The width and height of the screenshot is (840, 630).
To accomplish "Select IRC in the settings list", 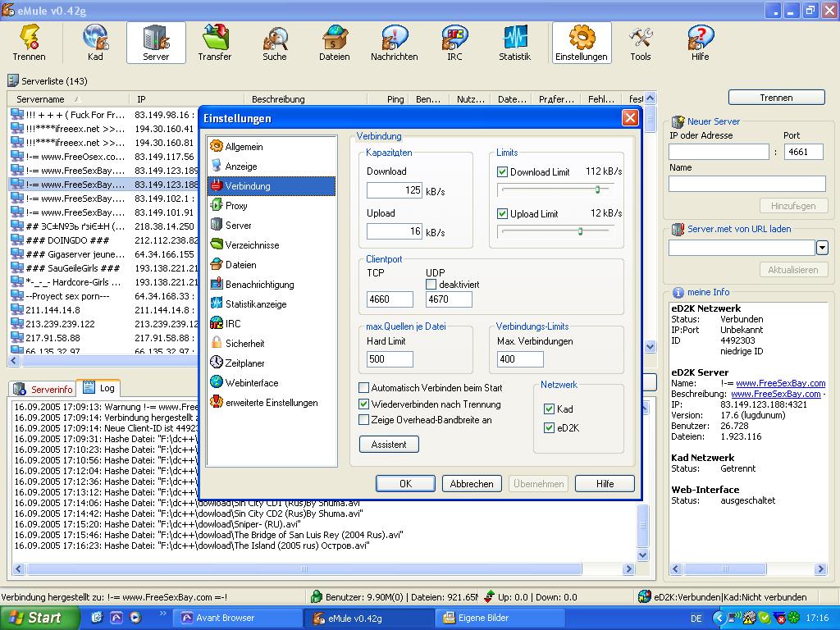I will coord(272,323).
